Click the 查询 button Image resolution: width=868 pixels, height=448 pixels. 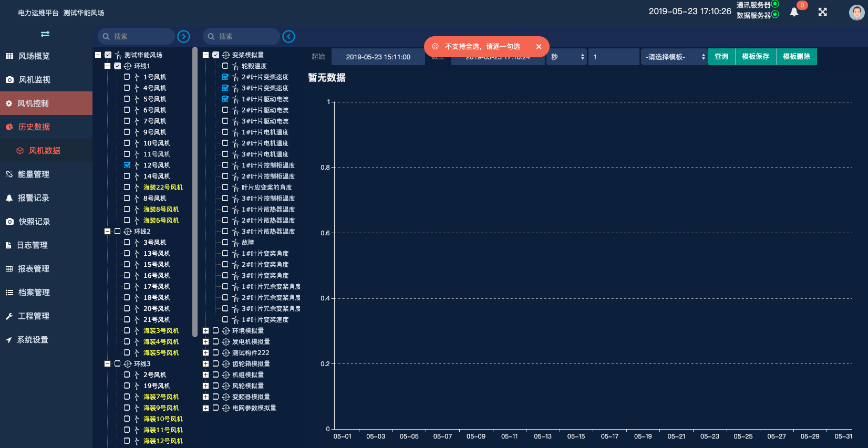pyautogui.click(x=721, y=57)
